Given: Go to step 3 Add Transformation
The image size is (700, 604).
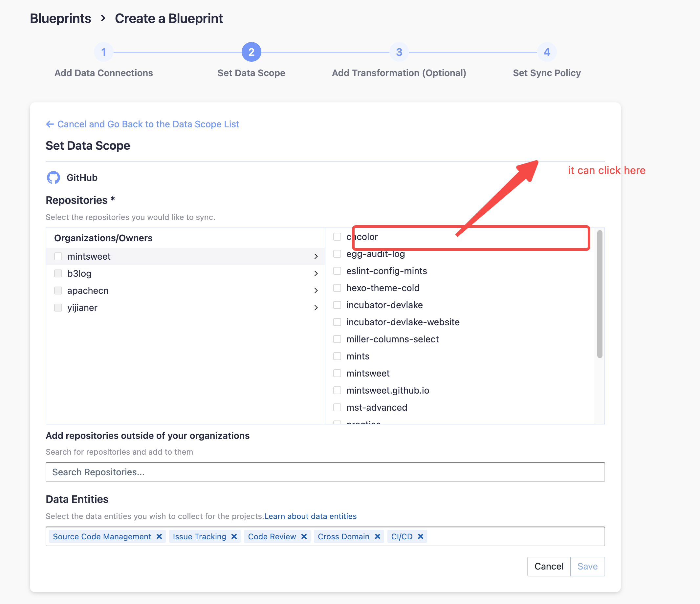Looking at the screenshot, I should [399, 52].
